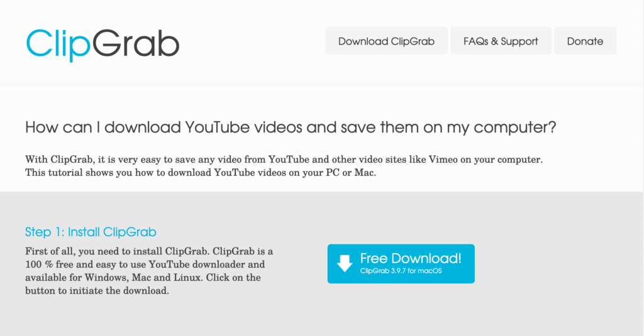Screen dimensions: 644x336
Task: Open the Download ClipGrab navigation item
Action: [x=387, y=41]
